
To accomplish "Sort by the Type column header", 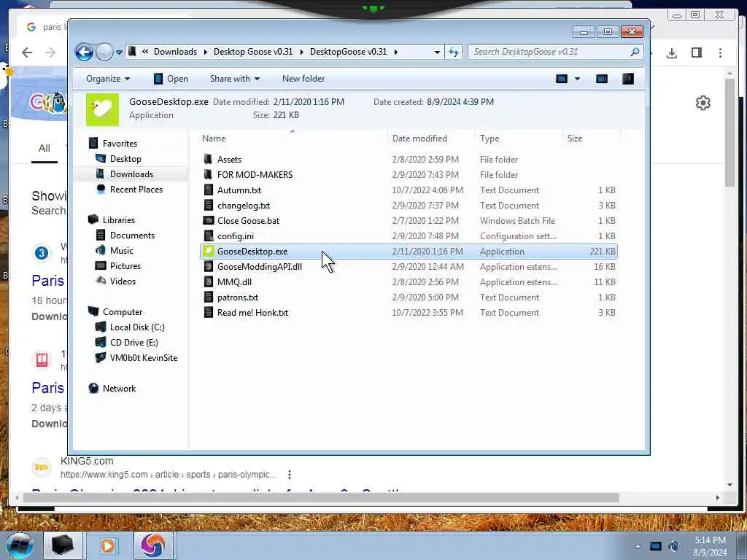I will [x=489, y=139].
